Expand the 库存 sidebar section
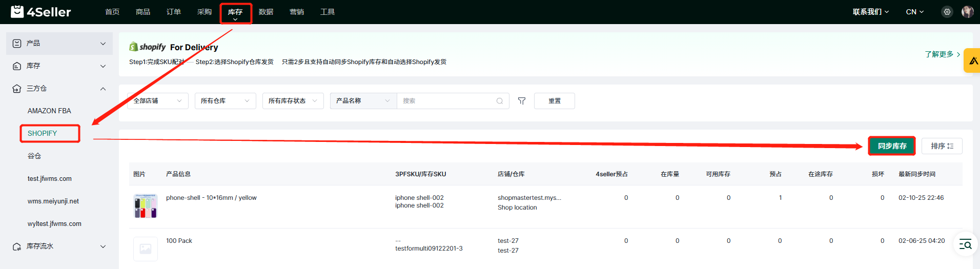Screen dimensions: 980x269 103,66
